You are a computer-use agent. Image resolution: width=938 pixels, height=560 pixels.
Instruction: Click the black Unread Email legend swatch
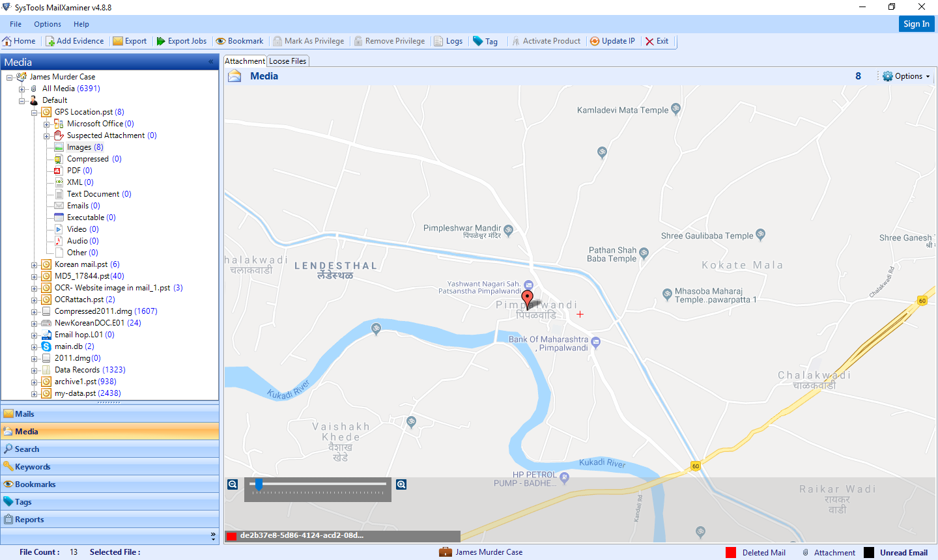pos(869,552)
